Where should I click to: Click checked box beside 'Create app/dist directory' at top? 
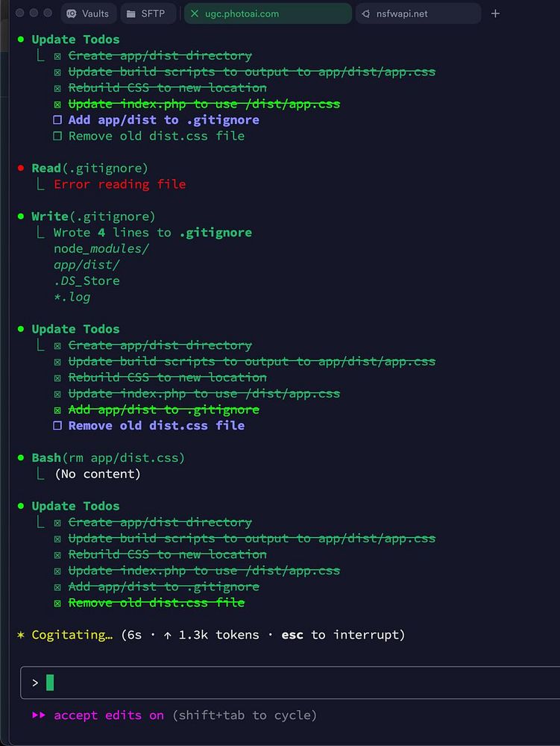pos(57,56)
